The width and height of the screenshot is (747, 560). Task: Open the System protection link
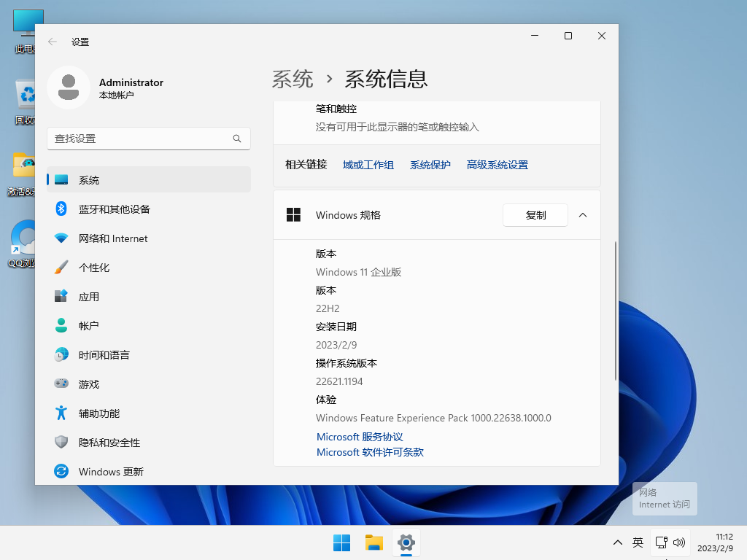pyautogui.click(x=430, y=165)
